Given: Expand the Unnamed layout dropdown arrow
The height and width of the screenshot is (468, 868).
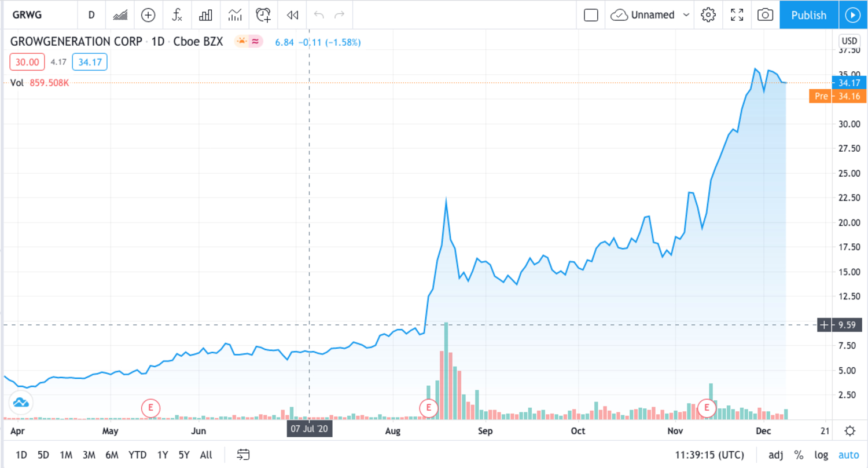Looking at the screenshot, I should tap(686, 15).
